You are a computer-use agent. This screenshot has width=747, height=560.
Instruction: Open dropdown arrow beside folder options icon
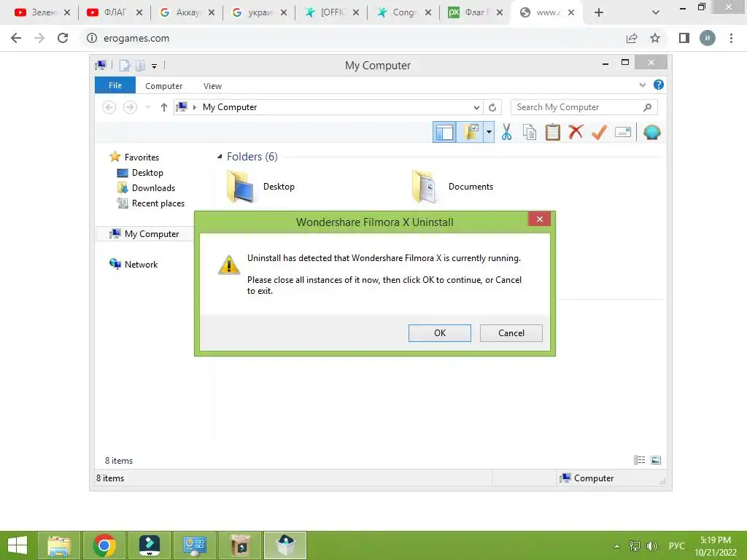489,132
